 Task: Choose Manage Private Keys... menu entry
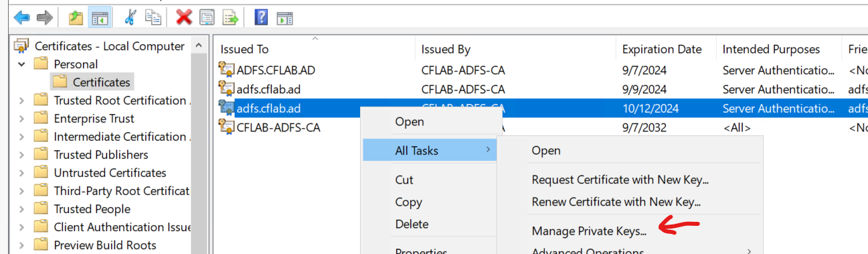coord(589,231)
